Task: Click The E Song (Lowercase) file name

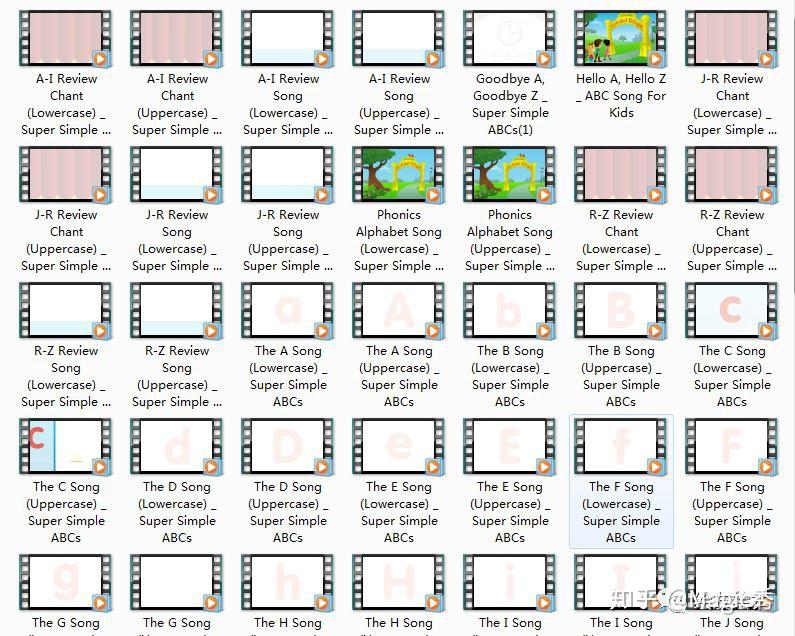Action: [399, 512]
